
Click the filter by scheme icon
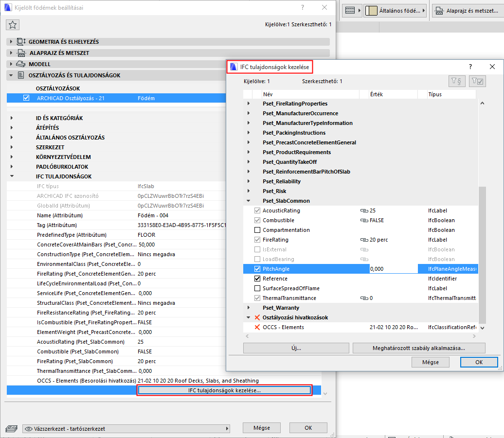click(456, 81)
